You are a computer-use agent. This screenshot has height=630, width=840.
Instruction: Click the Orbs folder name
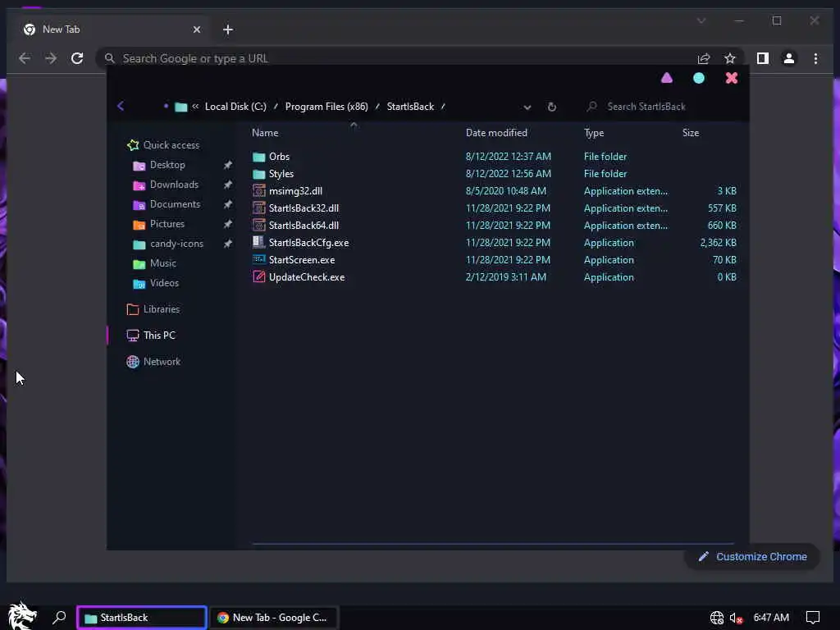point(279,157)
